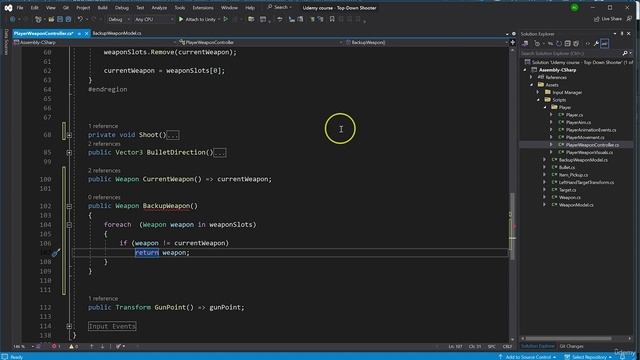Expand the References node

tap(531, 77)
